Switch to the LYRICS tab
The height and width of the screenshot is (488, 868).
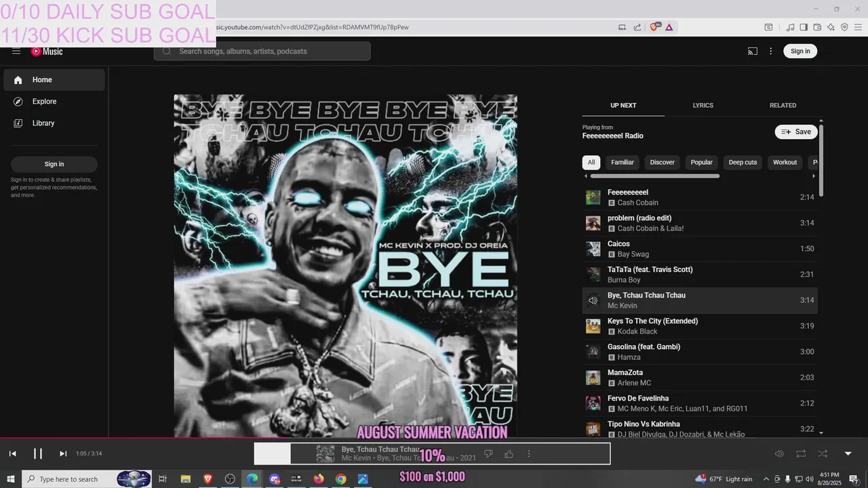[x=703, y=106]
